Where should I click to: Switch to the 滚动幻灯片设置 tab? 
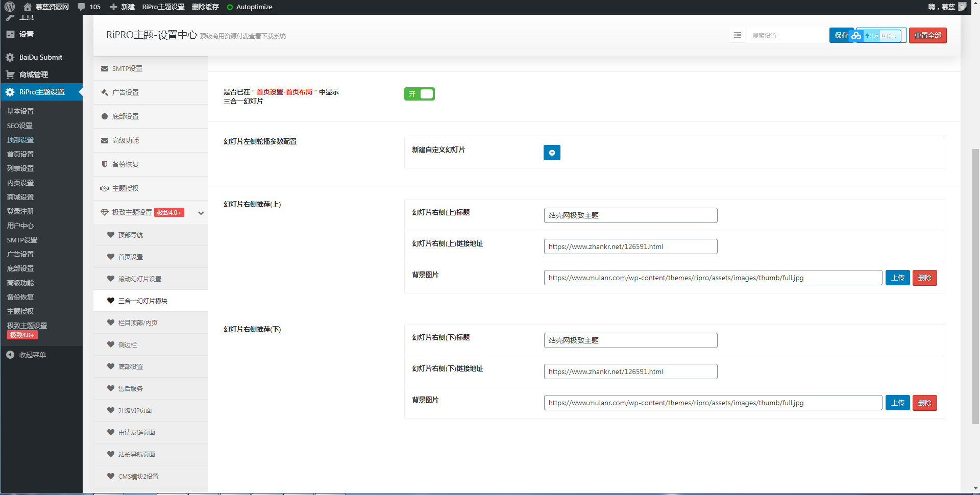pyautogui.click(x=136, y=279)
